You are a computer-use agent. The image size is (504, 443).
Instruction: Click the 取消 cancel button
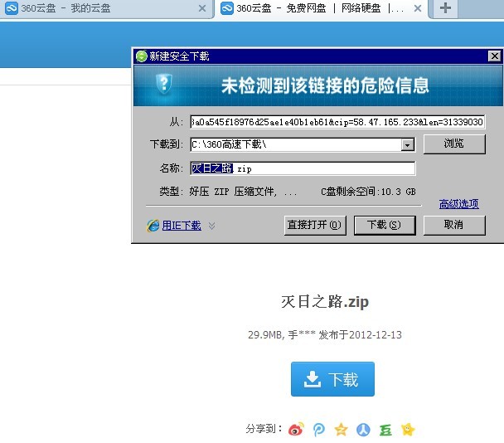pos(454,225)
